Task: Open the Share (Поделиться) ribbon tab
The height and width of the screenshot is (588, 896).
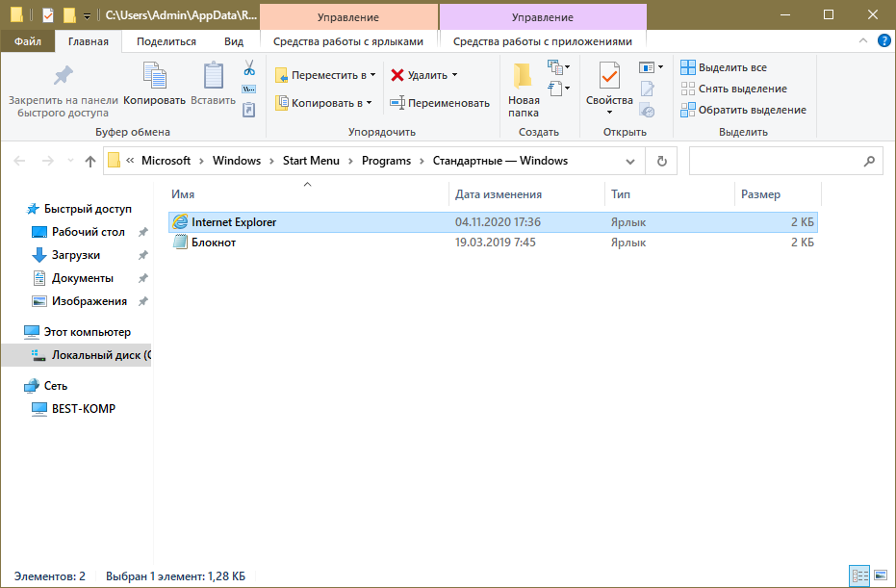Action: [x=166, y=41]
